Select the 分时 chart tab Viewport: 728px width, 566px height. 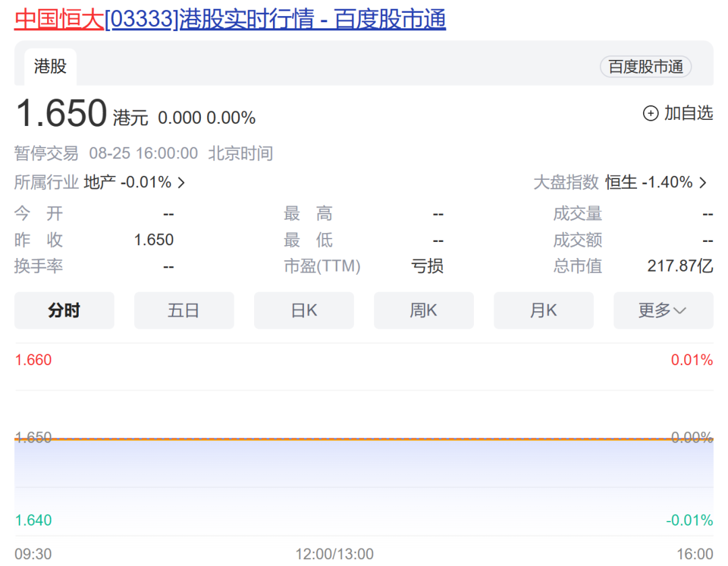click(x=64, y=310)
